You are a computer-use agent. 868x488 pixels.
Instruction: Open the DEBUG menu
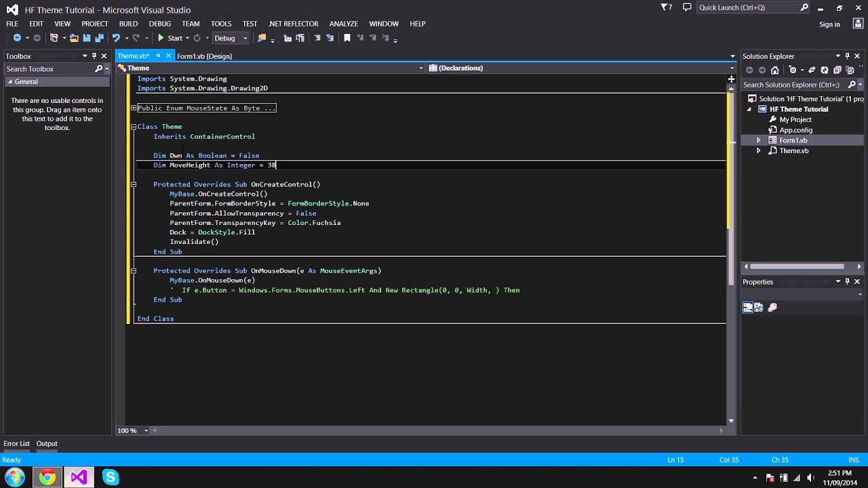coord(160,24)
